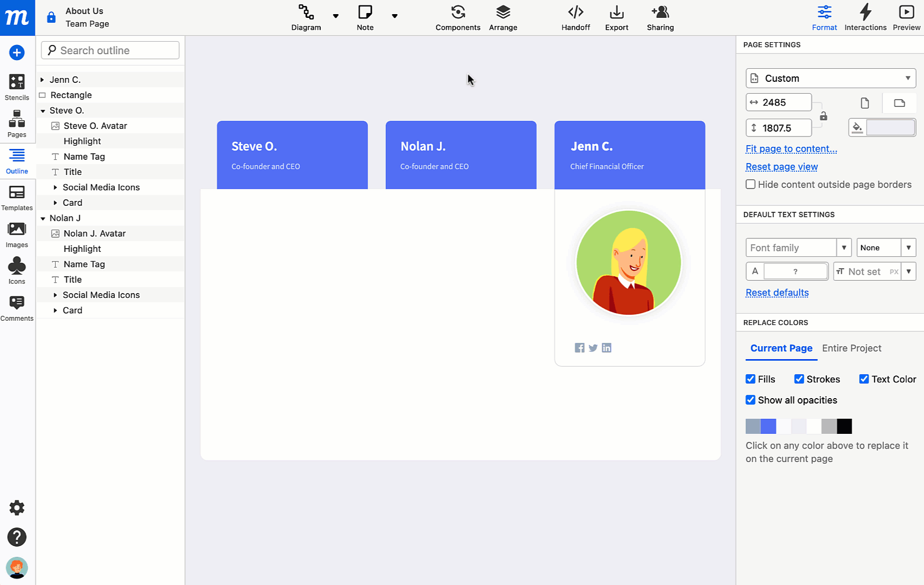Viewport: 924px width, 585px height.
Task: Disable Text Color replacement
Action: [x=864, y=379]
